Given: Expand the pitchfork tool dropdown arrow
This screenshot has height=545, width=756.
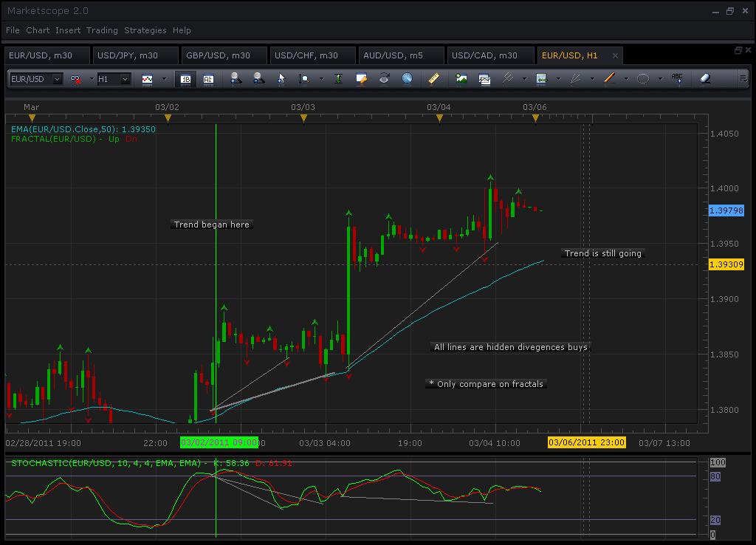Looking at the screenshot, I should point(525,79).
